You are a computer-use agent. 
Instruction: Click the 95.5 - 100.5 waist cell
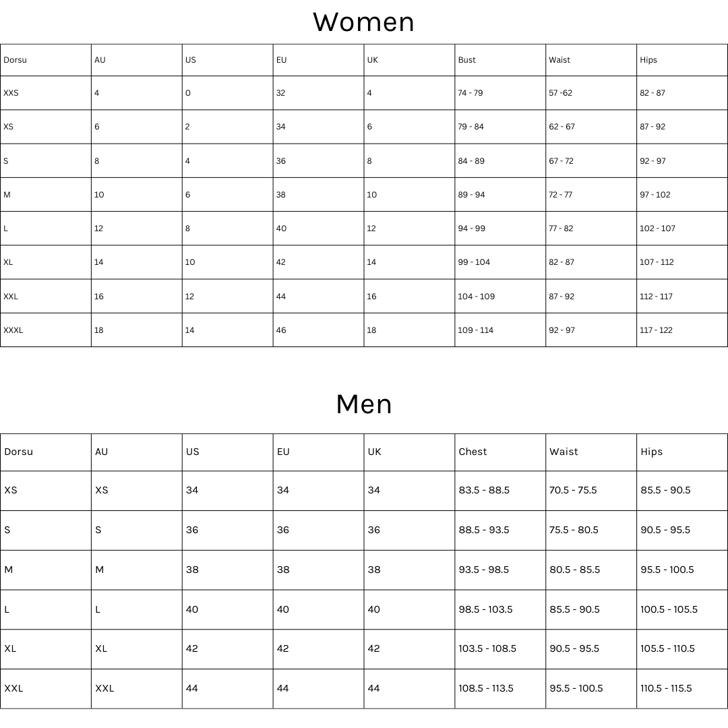click(x=576, y=688)
